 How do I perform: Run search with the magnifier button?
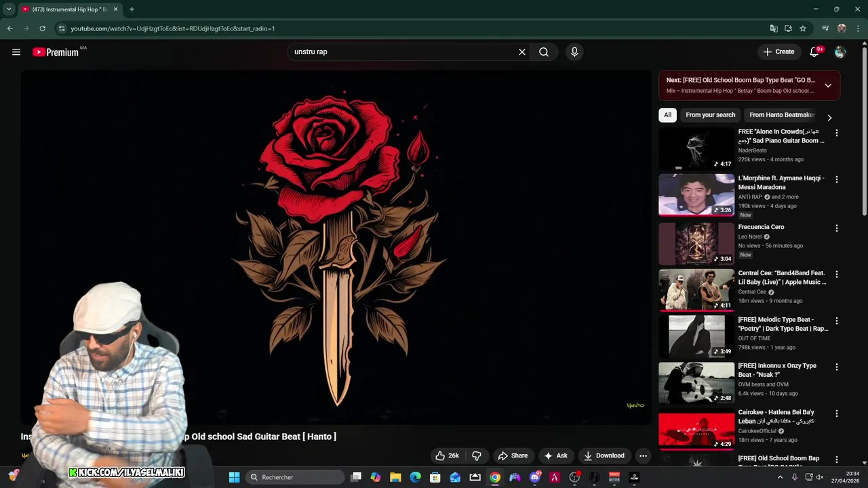point(544,52)
